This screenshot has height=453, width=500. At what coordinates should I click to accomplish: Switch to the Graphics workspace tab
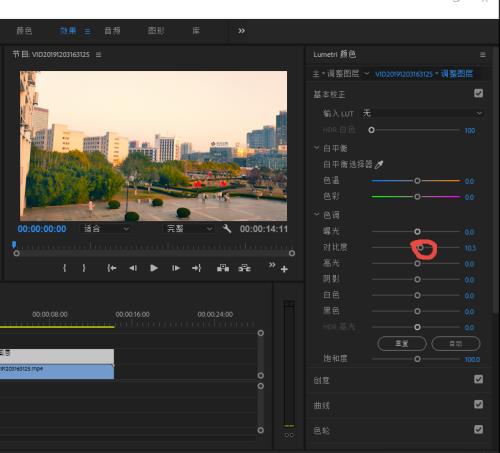coord(156,31)
